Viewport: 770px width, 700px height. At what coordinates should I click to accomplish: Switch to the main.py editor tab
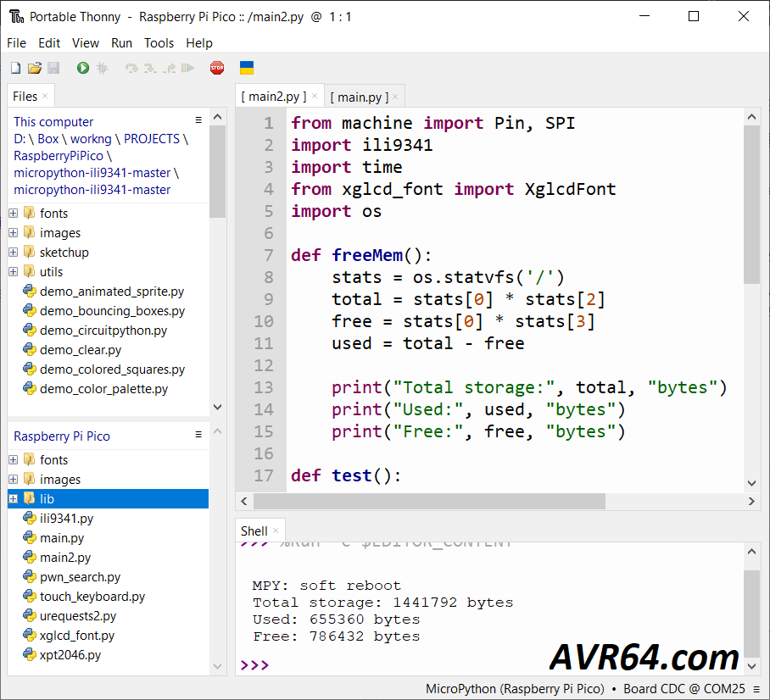pos(358,97)
